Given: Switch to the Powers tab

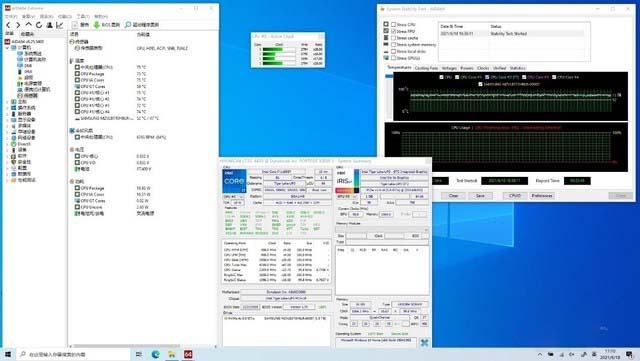Looking at the screenshot, I should [x=467, y=68].
